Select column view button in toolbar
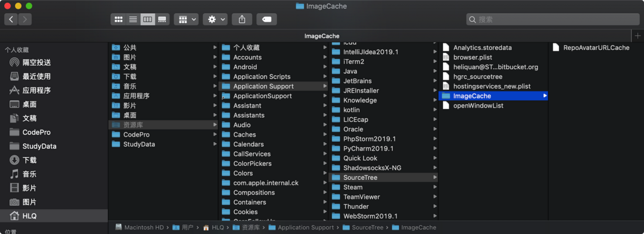Viewport: 644px width, 234px height. click(x=147, y=19)
